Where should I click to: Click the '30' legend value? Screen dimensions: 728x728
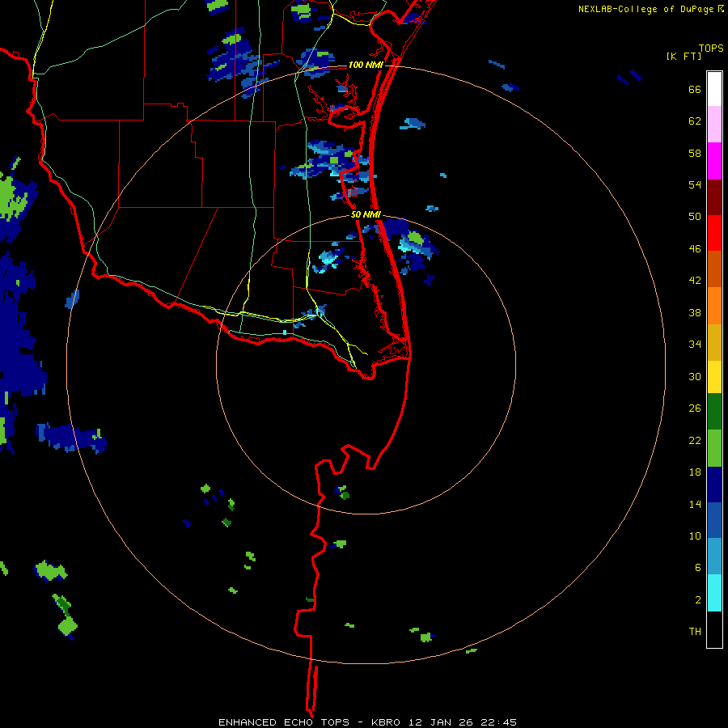[695, 376]
